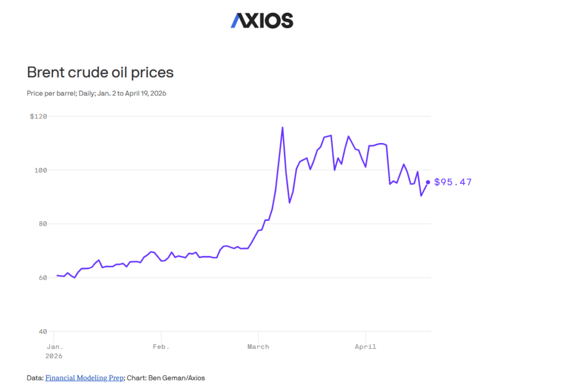This screenshot has width=566, height=392.
Task: Click the March price peak on the line
Action: pos(282,128)
